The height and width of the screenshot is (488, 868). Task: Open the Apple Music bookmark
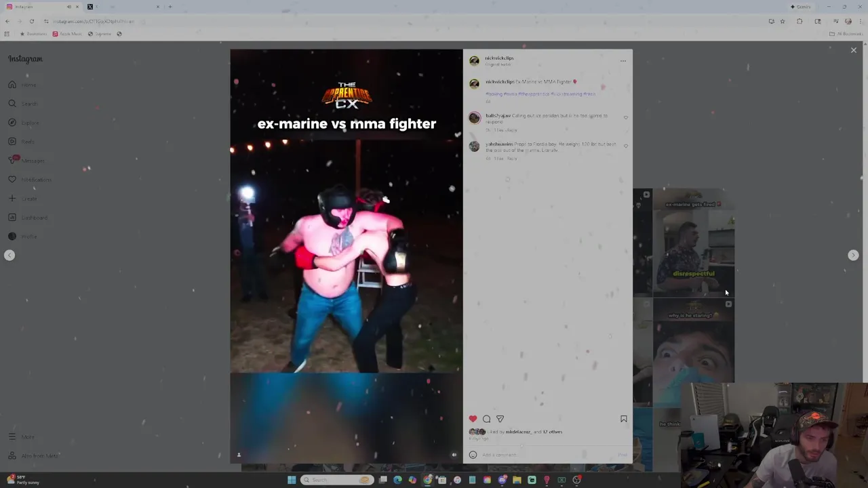(x=67, y=34)
